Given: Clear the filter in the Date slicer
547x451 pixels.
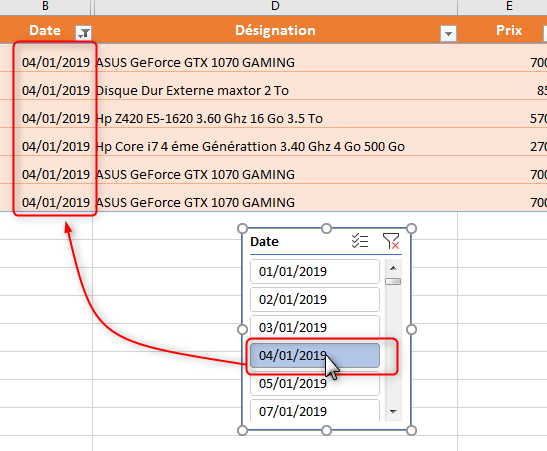Looking at the screenshot, I should (391, 241).
